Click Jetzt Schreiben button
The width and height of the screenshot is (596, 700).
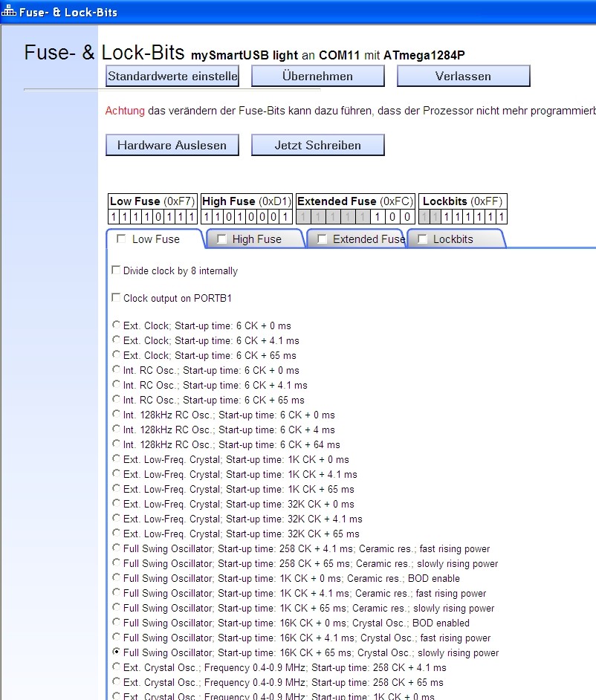[318, 145]
